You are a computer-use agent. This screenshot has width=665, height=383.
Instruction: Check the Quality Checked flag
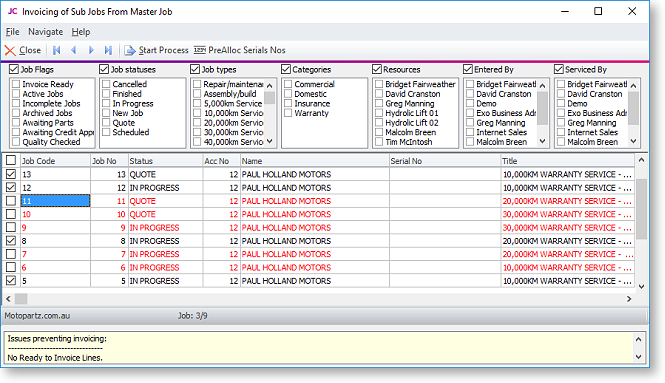(x=16, y=142)
